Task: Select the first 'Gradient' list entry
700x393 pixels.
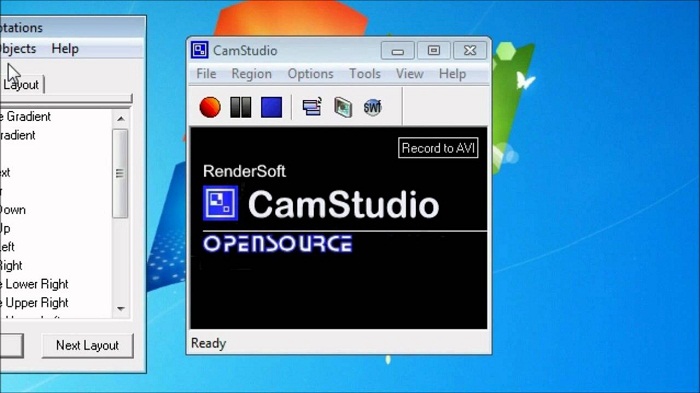Action: [x=25, y=117]
